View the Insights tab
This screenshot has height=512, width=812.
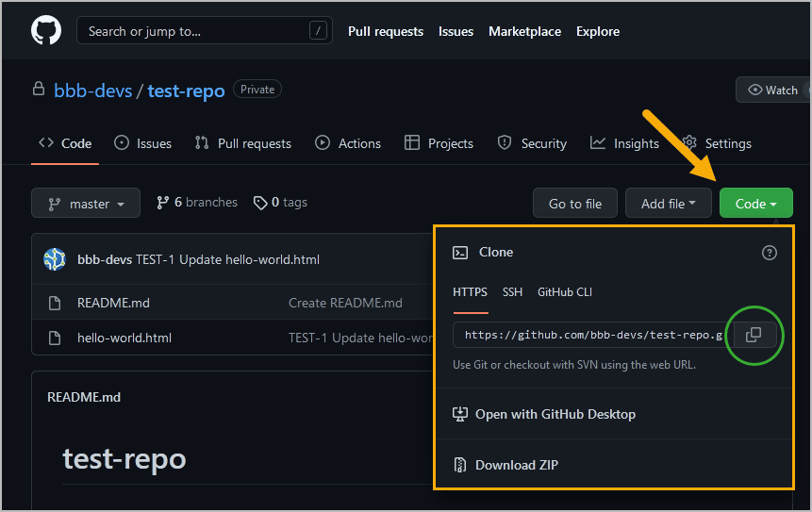tap(624, 143)
